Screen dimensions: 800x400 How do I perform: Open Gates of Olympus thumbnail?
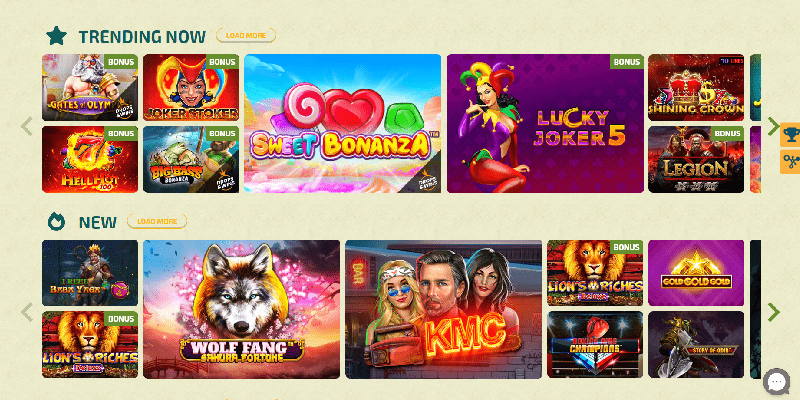coord(90,87)
